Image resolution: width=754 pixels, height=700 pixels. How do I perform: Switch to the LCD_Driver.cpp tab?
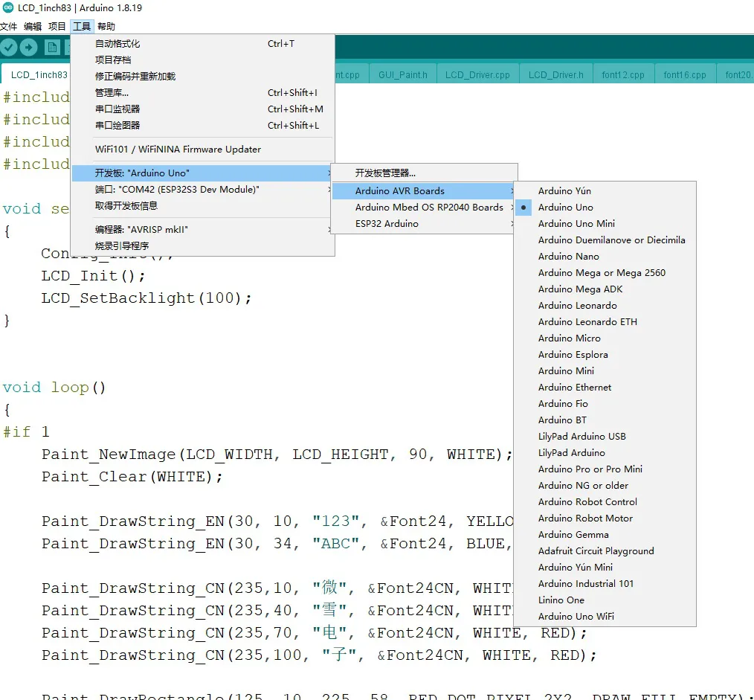[477, 75]
